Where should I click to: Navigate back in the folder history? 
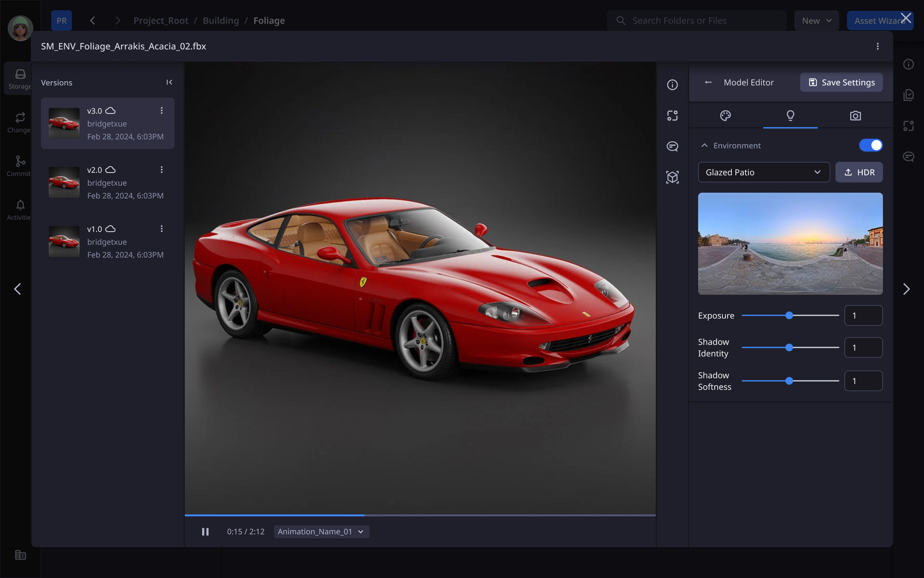point(92,21)
